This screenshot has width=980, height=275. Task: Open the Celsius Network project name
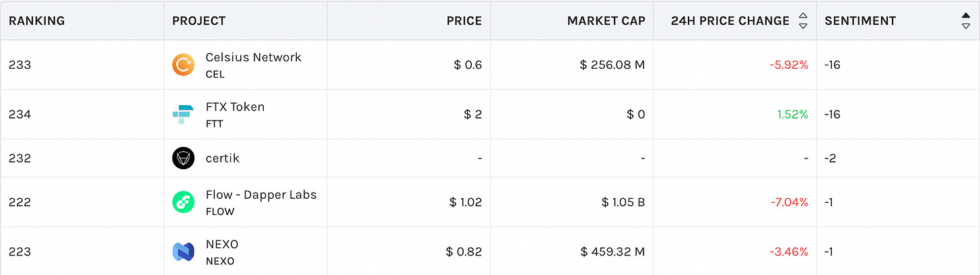[x=254, y=57]
